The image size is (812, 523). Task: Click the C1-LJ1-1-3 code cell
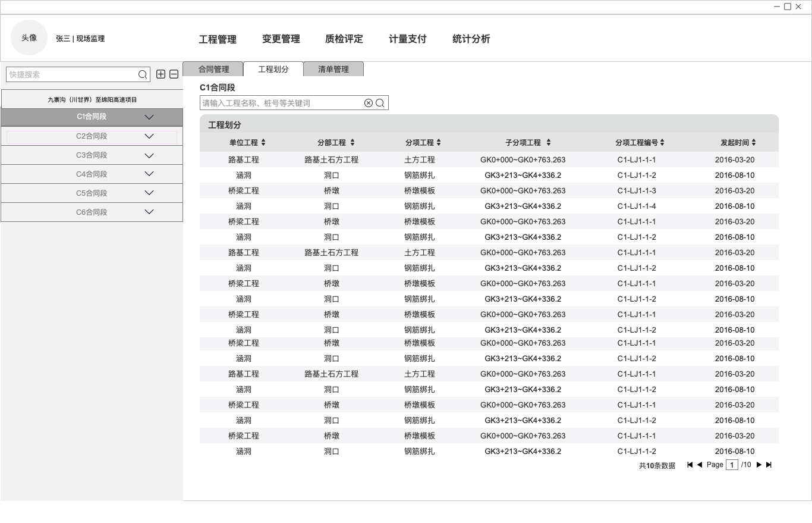[x=637, y=190]
